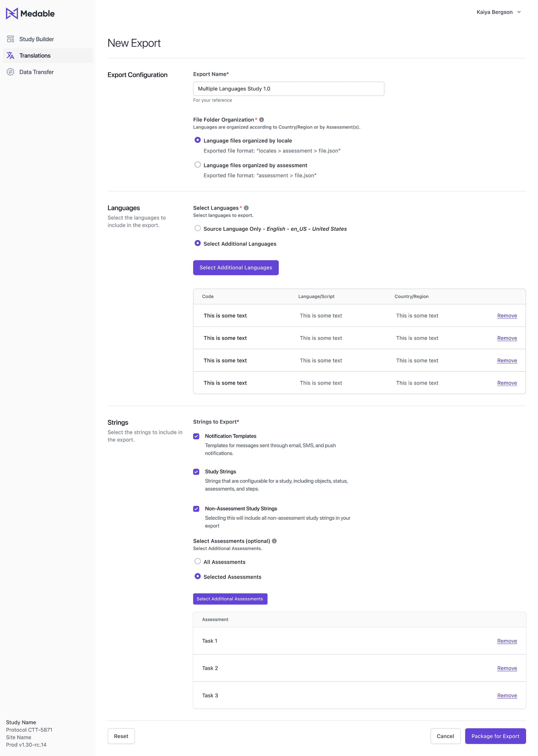
Task: Expand the Kaiya Bergson user menu chevron
Action: (519, 12)
